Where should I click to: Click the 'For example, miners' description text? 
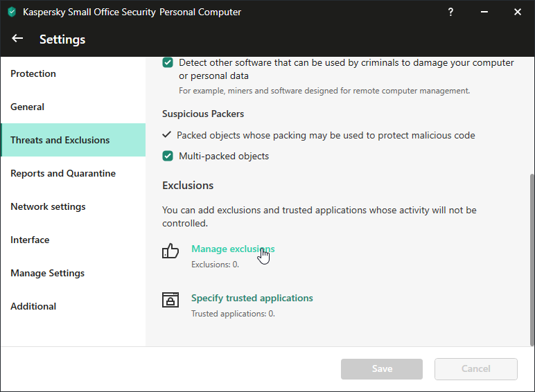pos(324,91)
